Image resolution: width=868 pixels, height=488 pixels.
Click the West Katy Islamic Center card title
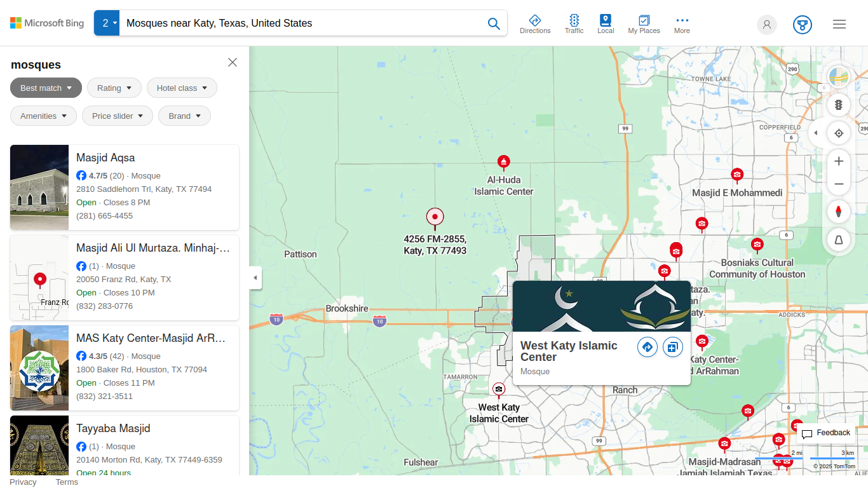569,351
